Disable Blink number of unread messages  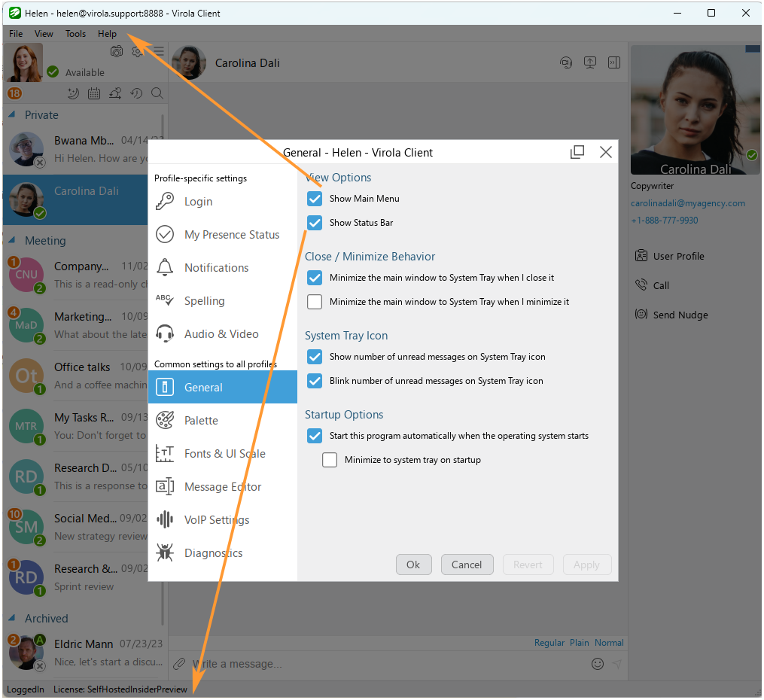[x=314, y=381]
